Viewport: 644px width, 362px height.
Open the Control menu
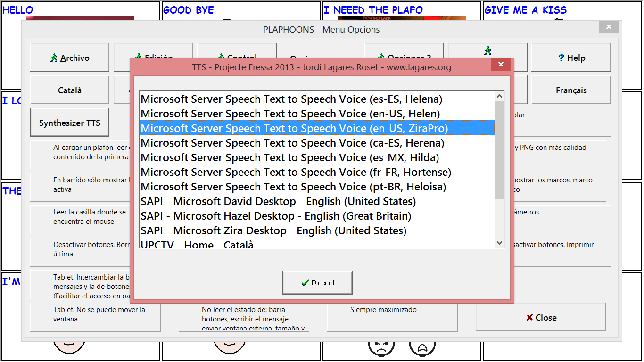click(237, 51)
